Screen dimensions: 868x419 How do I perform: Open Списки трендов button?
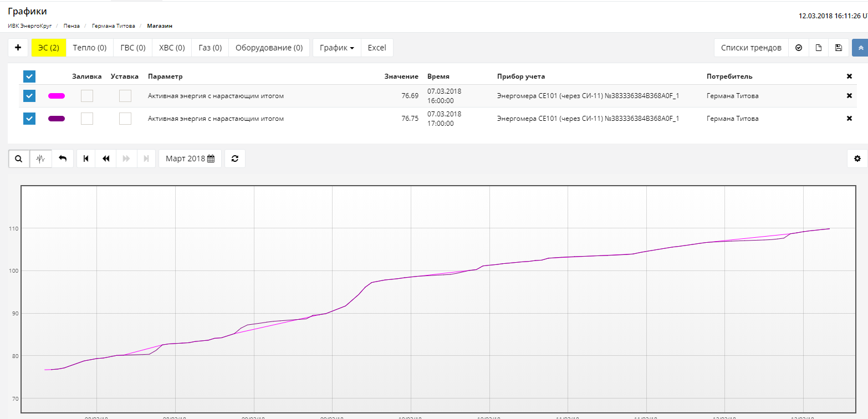pos(751,48)
